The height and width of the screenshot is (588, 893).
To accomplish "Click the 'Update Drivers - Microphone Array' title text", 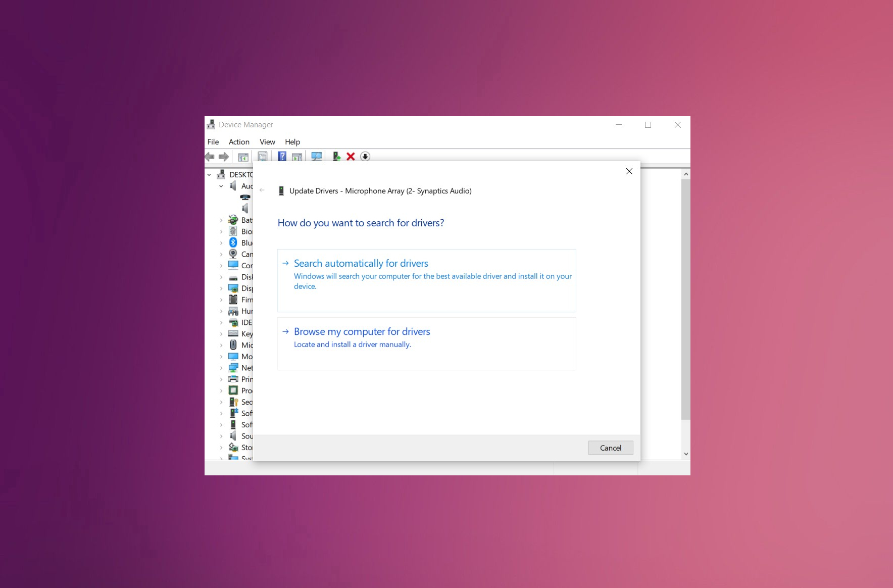I will click(380, 191).
